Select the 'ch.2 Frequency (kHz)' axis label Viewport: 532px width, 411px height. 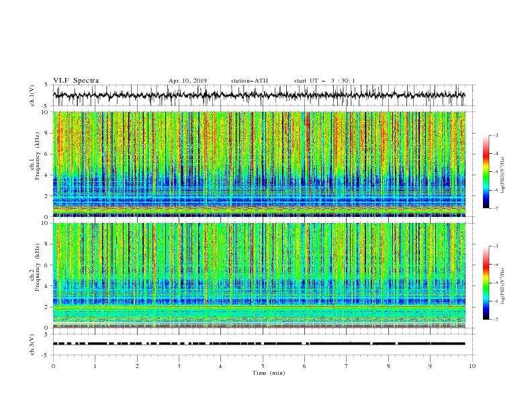(x=35, y=267)
